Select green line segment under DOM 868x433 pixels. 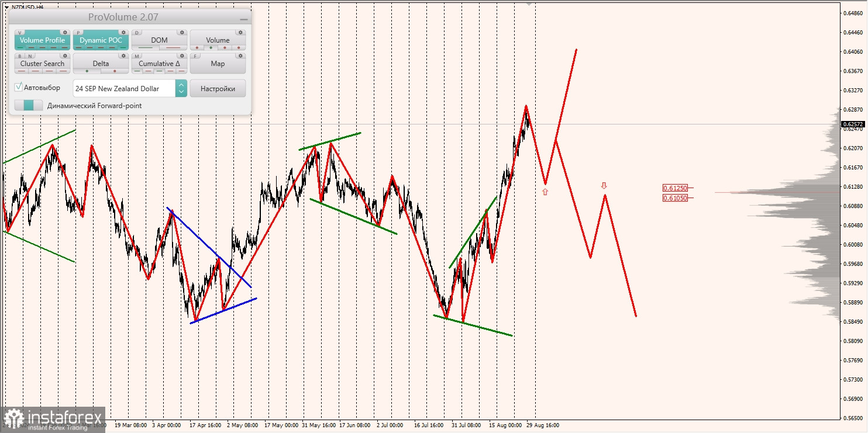point(145,47)
